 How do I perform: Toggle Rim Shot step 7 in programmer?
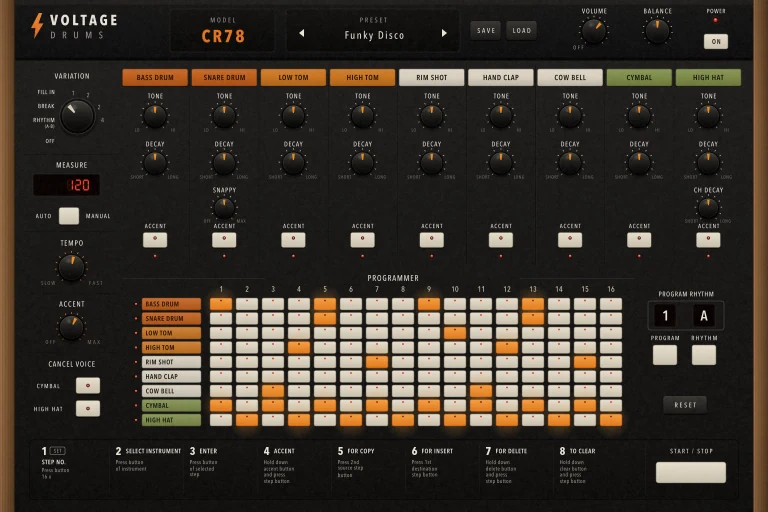[377, 362]
